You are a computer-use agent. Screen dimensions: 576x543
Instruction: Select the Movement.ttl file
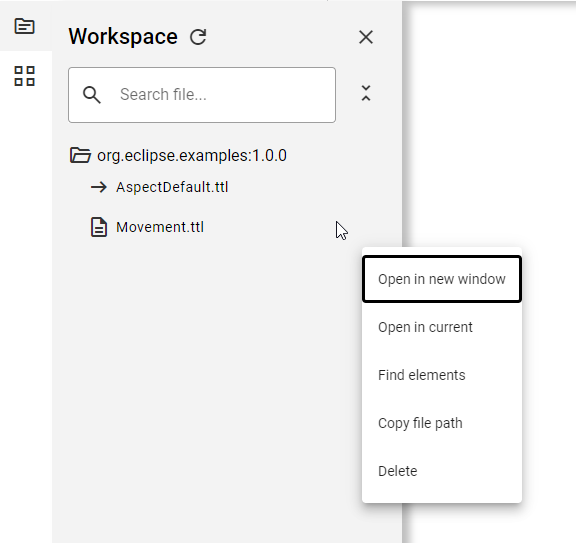(x=160, y=227)
